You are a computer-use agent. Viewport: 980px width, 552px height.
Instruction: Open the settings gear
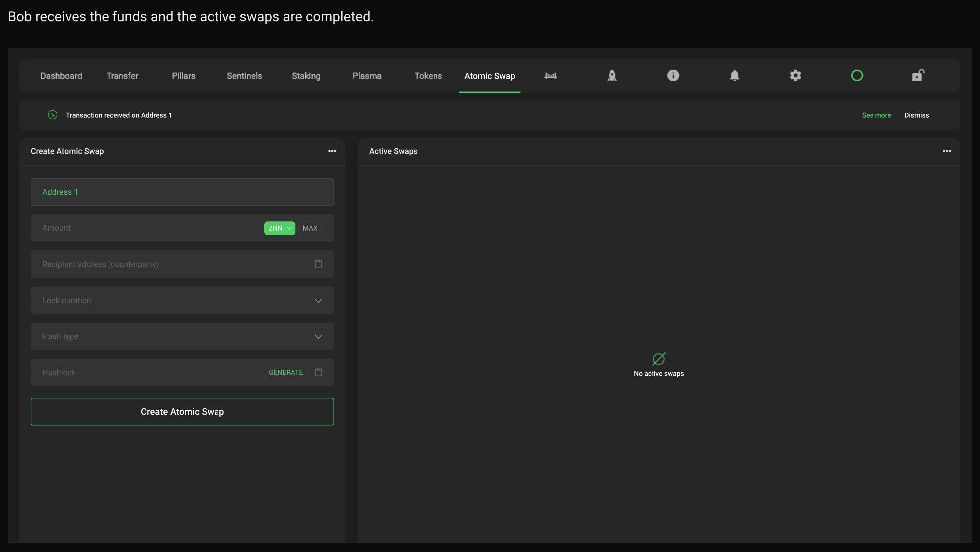tap(795, 76)
